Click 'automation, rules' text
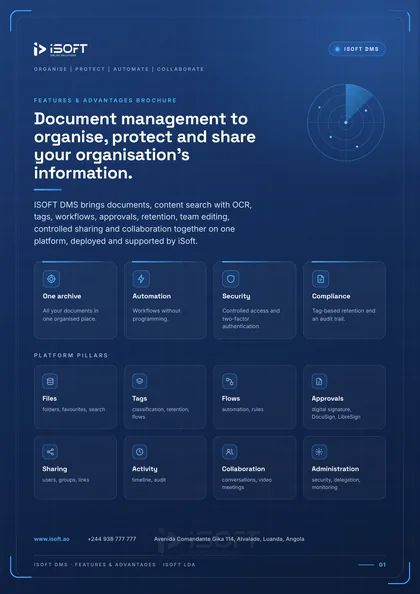 (x=243, y=410)
